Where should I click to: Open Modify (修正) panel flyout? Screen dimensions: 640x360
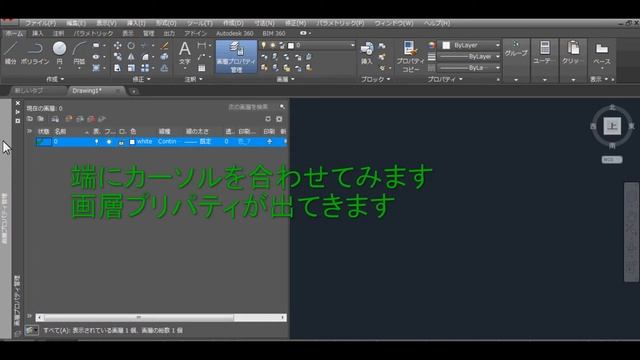(141, 79)
